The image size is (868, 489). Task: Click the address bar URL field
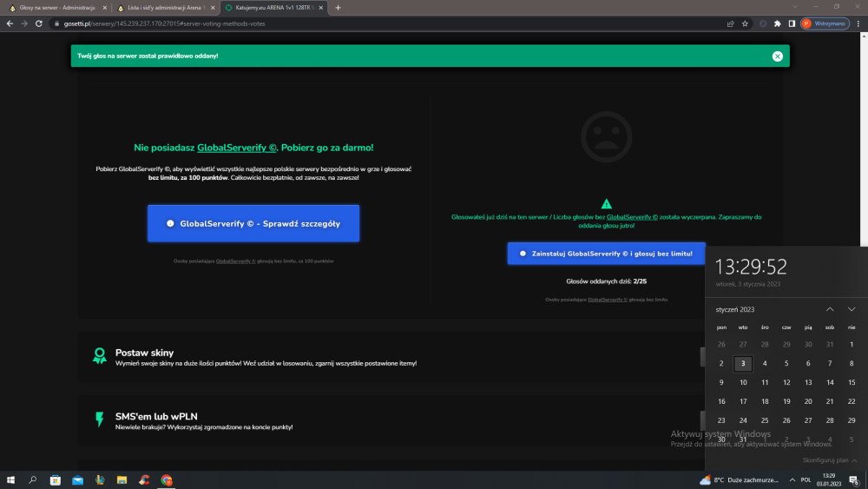[387, 23]
